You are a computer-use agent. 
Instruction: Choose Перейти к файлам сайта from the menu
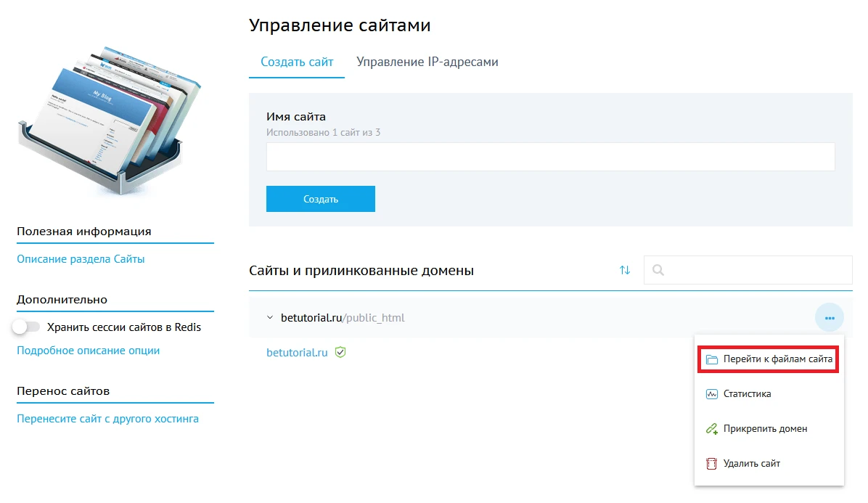[778, 358]
